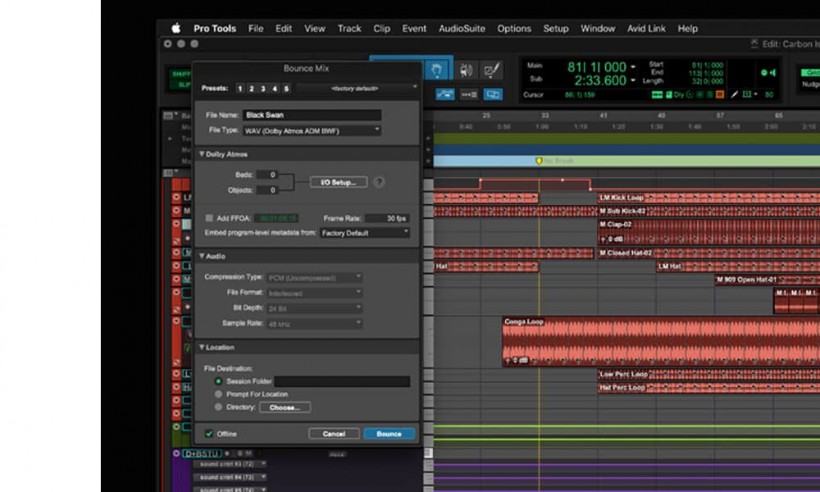Select preset number 5
This screenshot has width=820, height=492.
[286, 88]
